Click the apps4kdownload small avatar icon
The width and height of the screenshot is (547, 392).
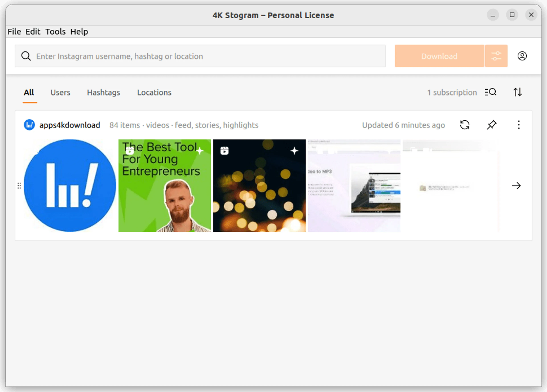(x=29, y=125)
